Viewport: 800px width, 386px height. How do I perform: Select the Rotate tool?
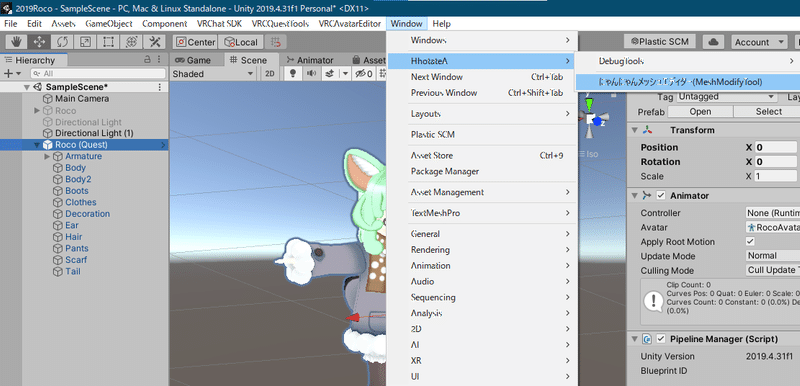click(x=62, y=42)
